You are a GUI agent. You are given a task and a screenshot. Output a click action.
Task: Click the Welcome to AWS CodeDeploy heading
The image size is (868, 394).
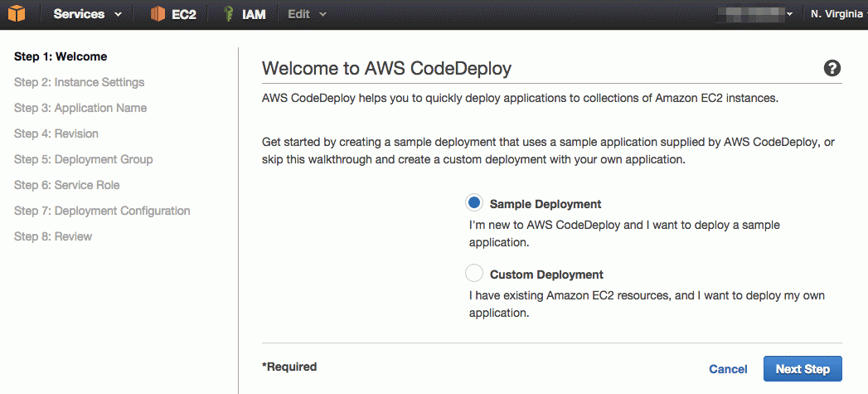coord(386,68)
